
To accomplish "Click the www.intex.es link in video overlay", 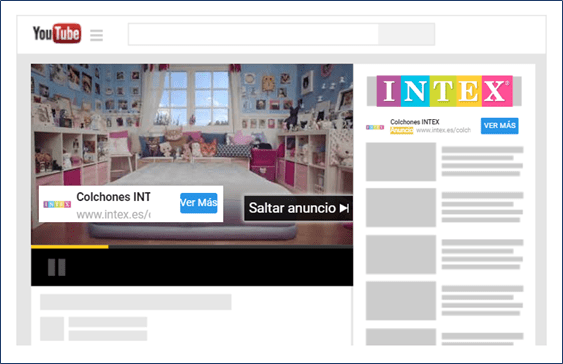I will (x=113, y=215).
